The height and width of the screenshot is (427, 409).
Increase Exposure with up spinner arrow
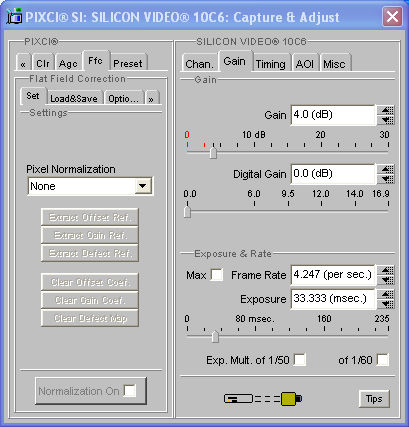coord(386,294)
